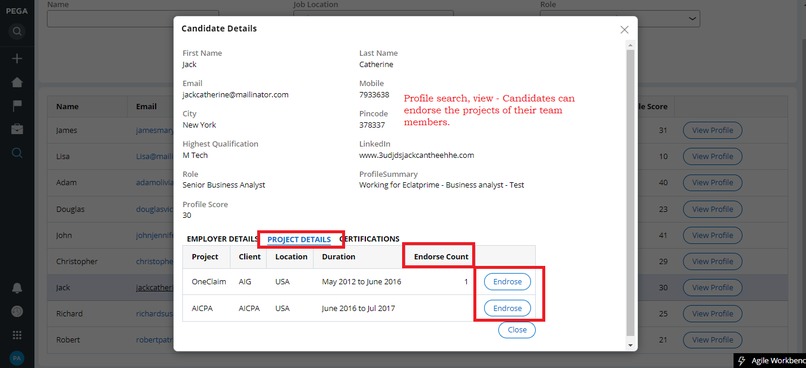
Task: Switch to Employer Details tab
Action: (223, 239)
